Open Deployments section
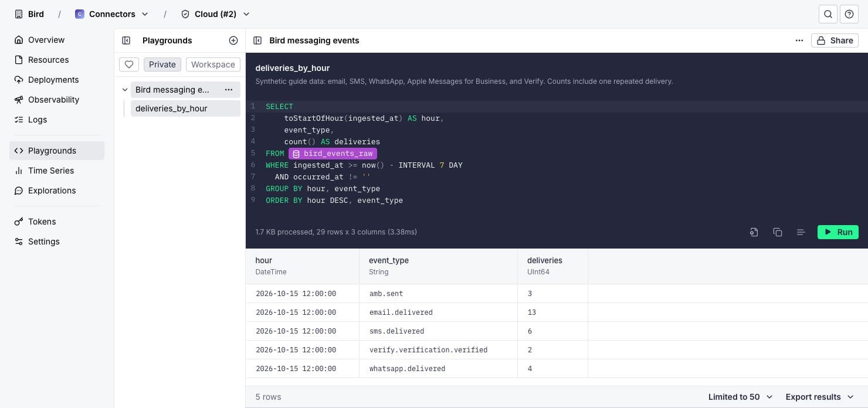Image resolution: width=868 pixels, height=408 pixels. click(x=57, y=80)
